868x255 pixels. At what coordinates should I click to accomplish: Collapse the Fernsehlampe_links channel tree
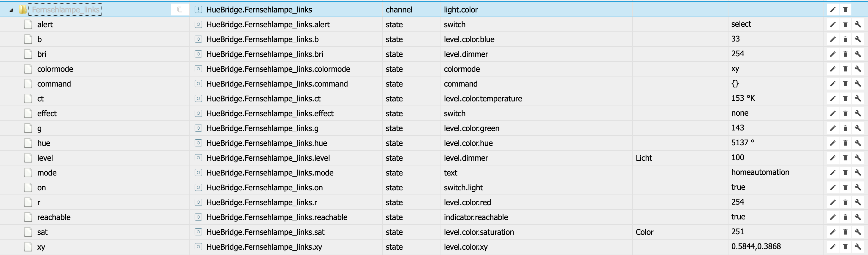click(x=11, y=10)
